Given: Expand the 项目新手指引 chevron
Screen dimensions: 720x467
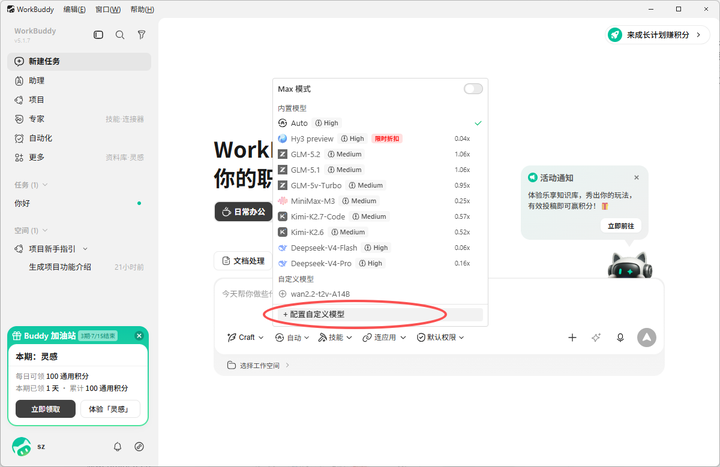Looking at the screenshot, I should pos(85,249).
